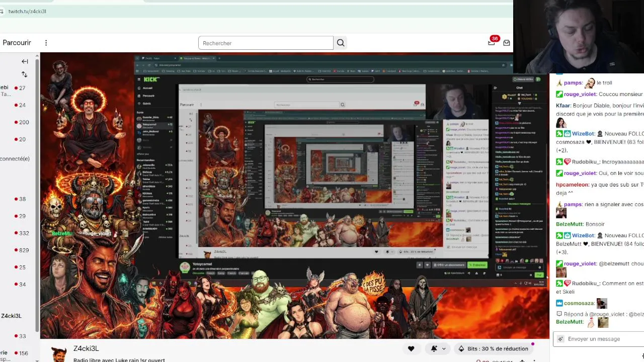Click the search magnifier button
Image resolution: width=644 pixels, height=362 pixels.
click(341, 43)
